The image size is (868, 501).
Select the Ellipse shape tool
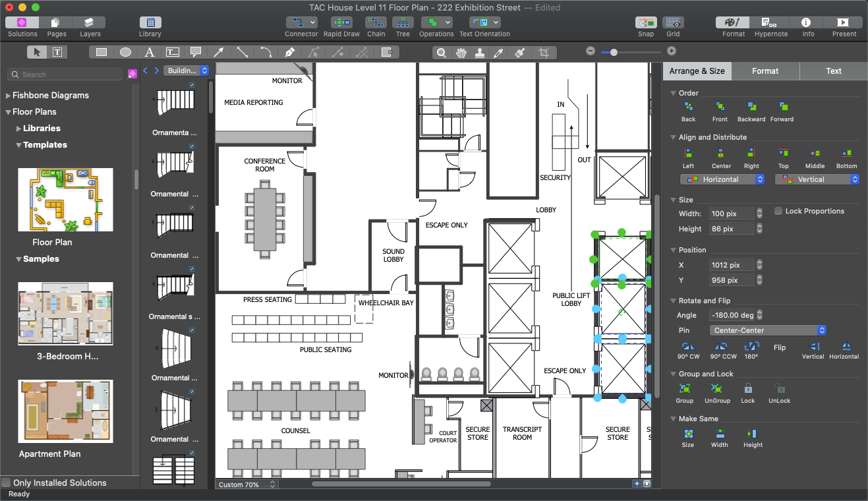pos(125,53)
